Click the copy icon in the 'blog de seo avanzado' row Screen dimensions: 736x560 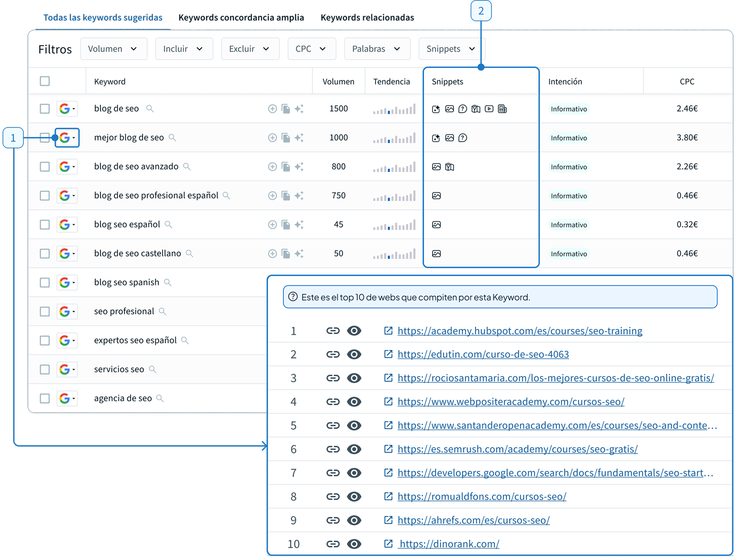point(286,167)
